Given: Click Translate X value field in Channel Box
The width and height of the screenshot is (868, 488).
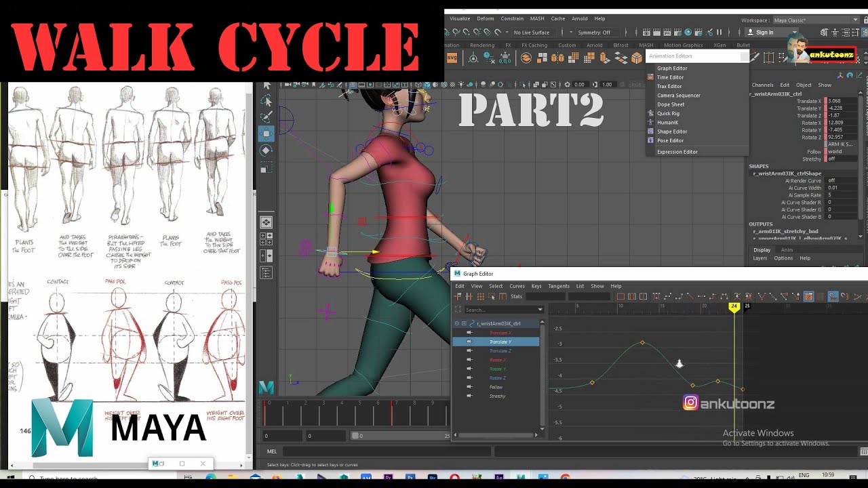Looking at the screenshot, I should pyautogui.click(x=842, y=101).
